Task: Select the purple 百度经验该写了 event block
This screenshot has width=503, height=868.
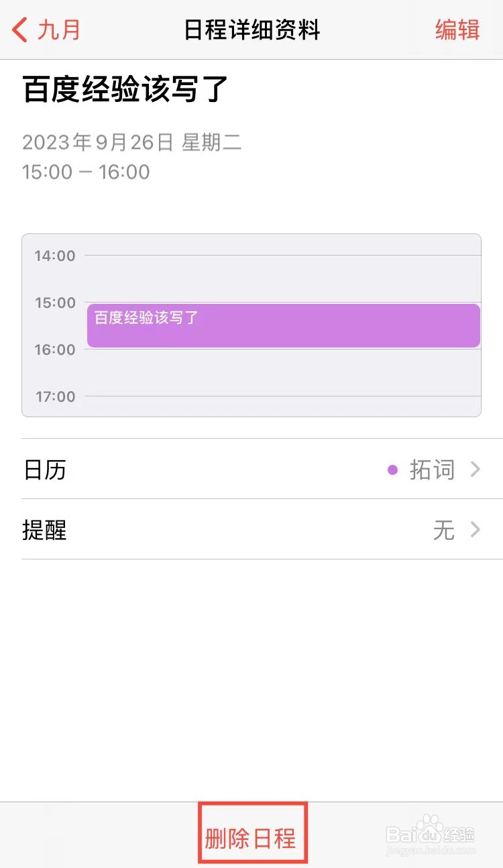Action: (x=284, y=325)
